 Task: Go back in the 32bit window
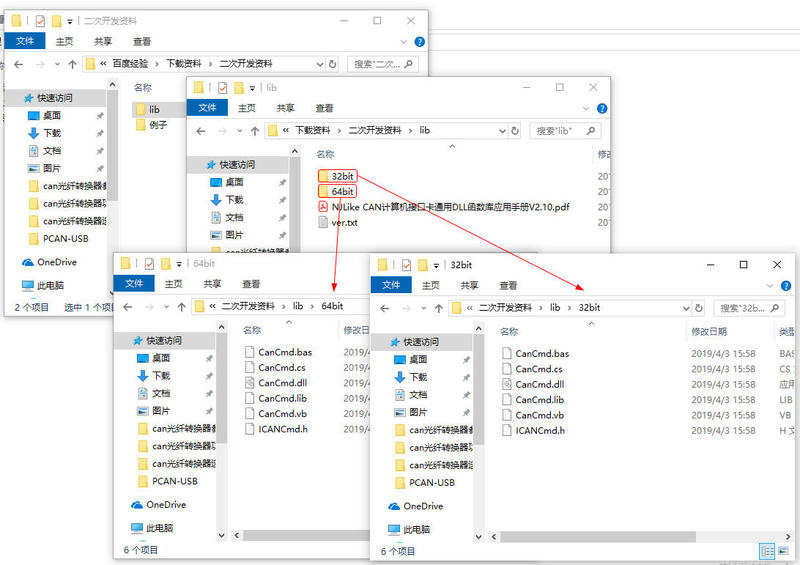tap(385, 308)
